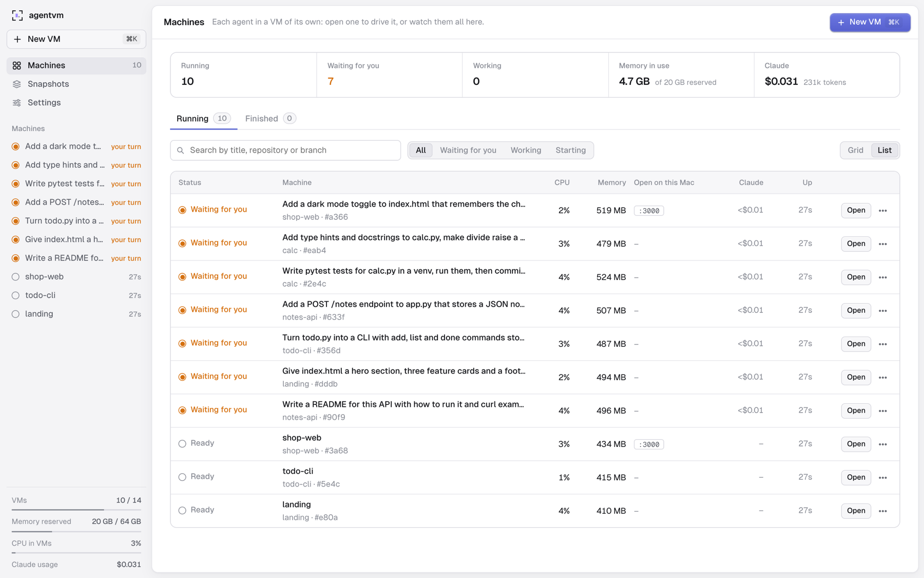
Task: Switch to Grid view
Action: click(855, 150)
